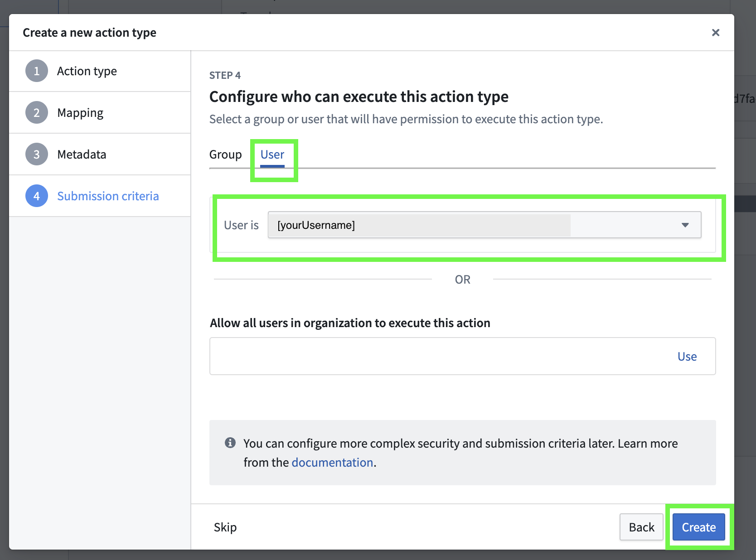Open the User is dropdown arrow
Viewport: 756px width, 560px height.
coord(685,225)
